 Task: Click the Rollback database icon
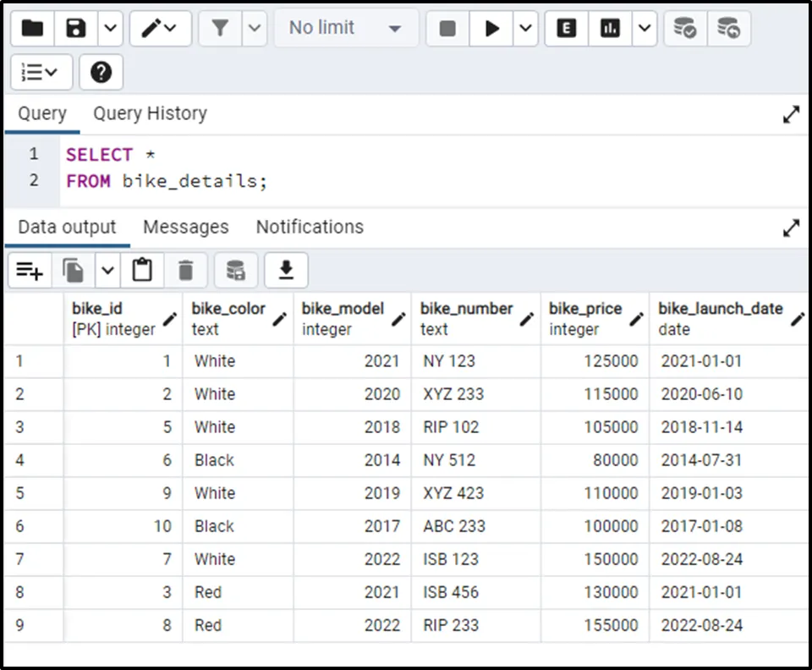pos(728,29)
